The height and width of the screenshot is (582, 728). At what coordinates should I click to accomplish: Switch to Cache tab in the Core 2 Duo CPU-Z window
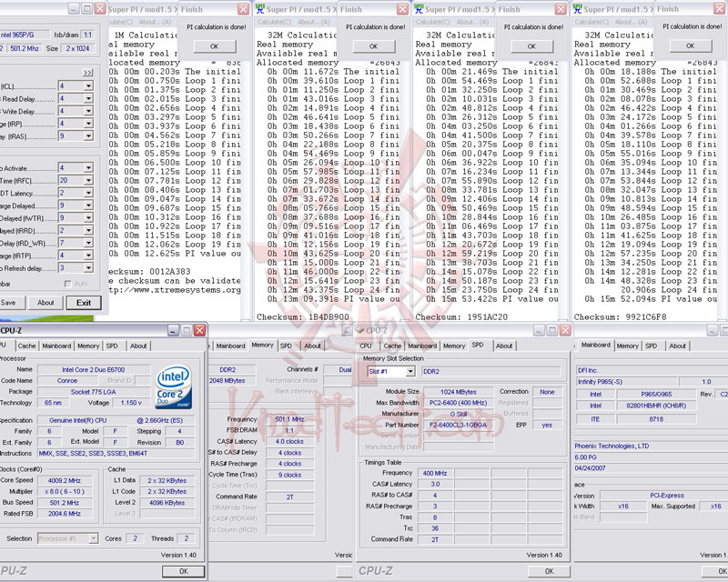tap(26, 346)
